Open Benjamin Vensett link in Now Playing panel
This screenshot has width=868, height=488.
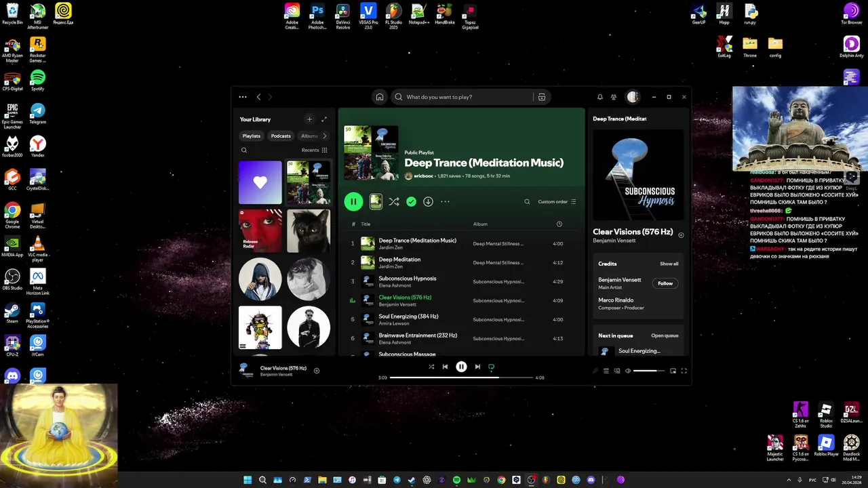pos(616,241)
